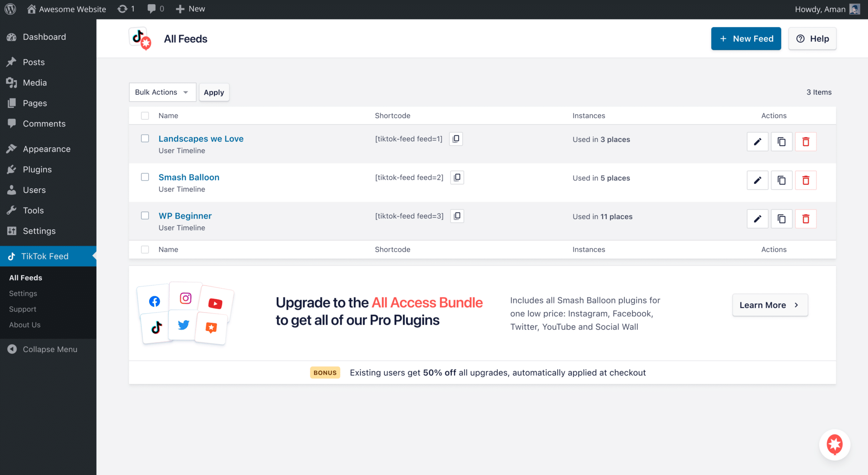Screen dimensions: 868x475
Task: Delete the WP Beginner feed
Action: (806, 219)
